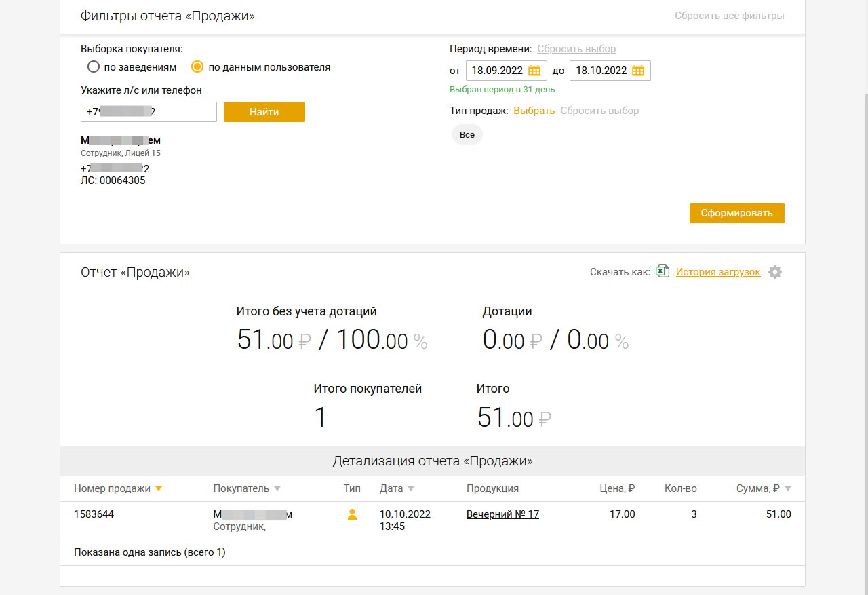868x595 pixels.
Task: Download the report as Excel
Action: click(663, 272)
